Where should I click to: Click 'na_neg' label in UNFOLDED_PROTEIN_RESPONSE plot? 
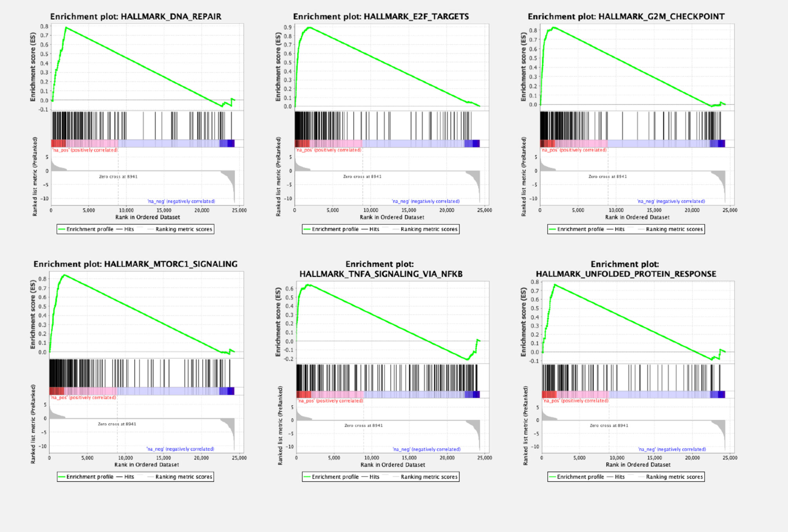(x=672, y=449)
